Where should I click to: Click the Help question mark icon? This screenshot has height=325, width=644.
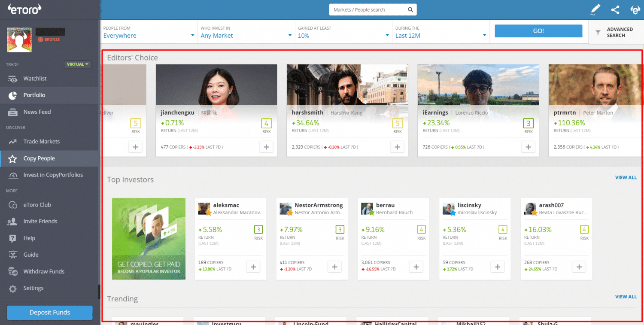(13, 238)
